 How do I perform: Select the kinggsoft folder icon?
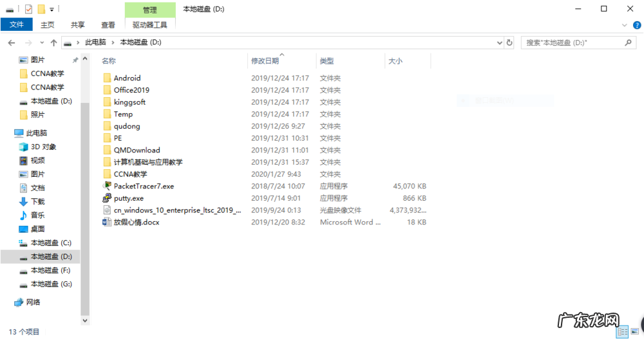click(x=107, y=102)
